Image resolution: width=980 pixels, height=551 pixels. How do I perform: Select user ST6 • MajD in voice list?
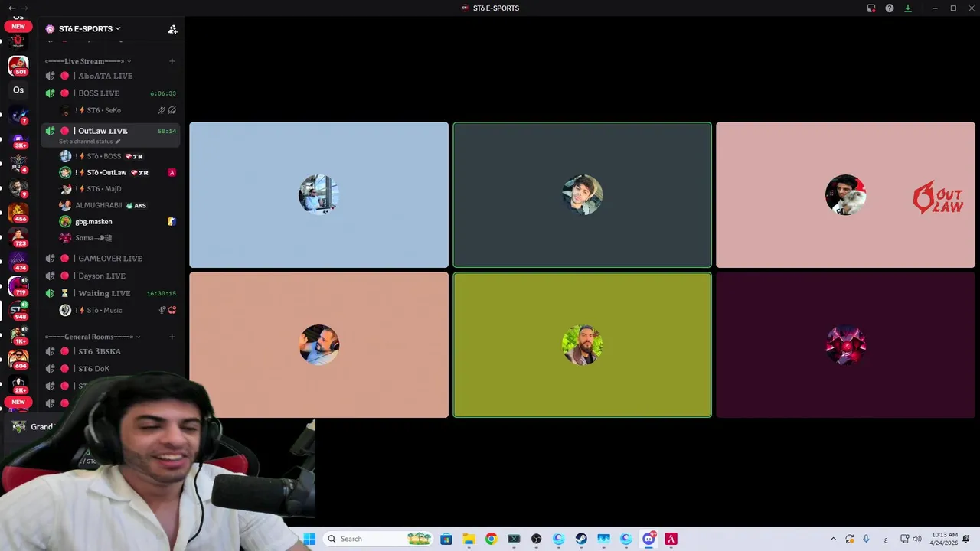[x=119, y=189]
